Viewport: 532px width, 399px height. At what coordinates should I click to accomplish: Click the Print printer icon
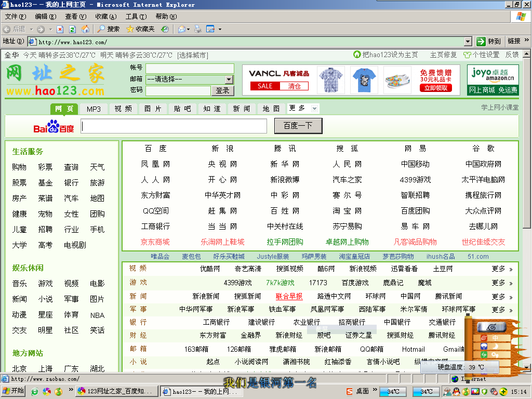[198, 29]
